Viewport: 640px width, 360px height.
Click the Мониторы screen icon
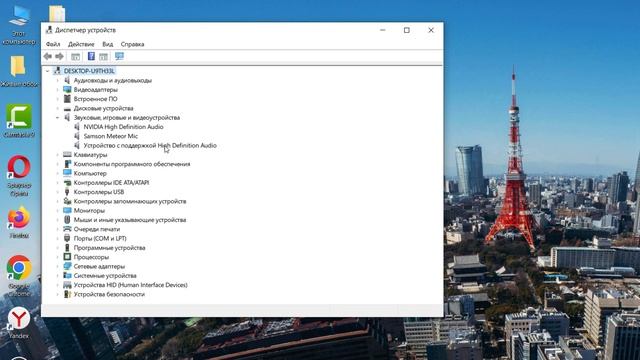click(x=67, y=211)
